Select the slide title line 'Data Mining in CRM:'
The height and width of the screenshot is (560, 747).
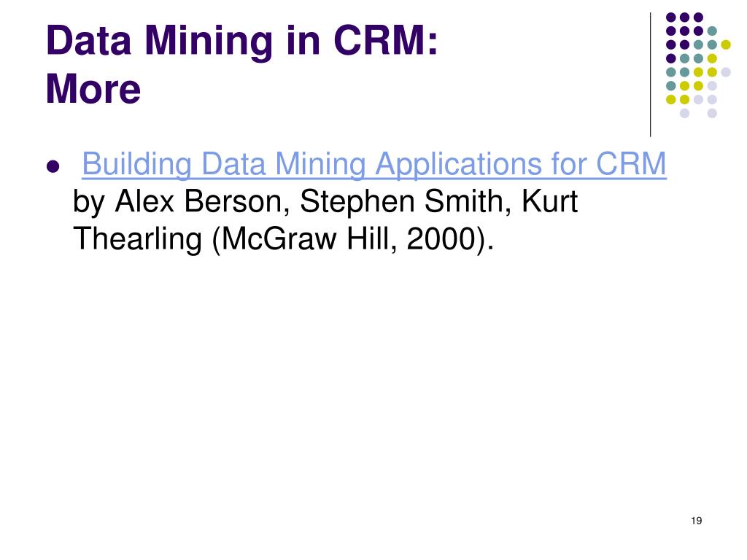pyautogui.click(x=242, y=41)
